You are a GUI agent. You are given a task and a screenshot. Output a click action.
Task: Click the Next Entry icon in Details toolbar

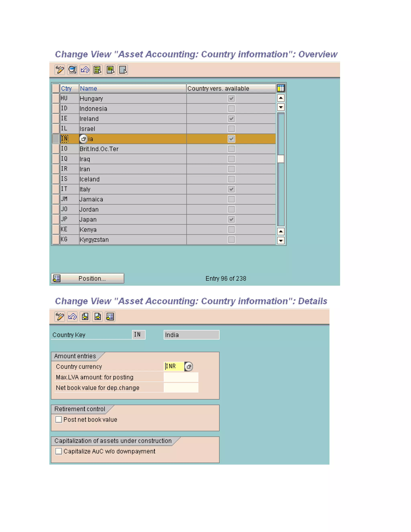tap(98, 317)
